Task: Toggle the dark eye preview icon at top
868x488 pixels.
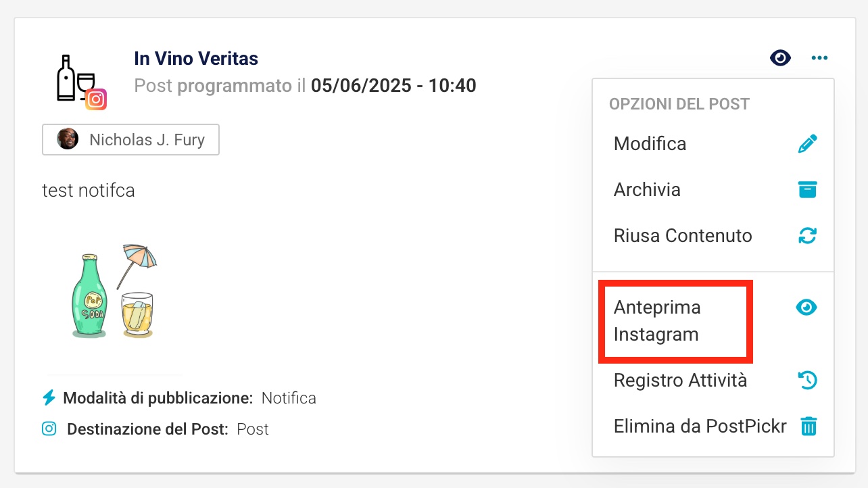Action: tap(781, 58)
